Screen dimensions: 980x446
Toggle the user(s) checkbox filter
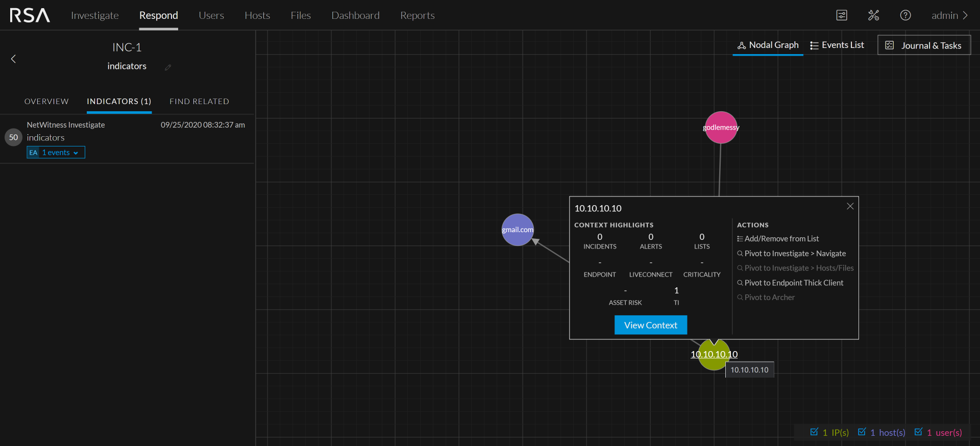coord(918,432)
